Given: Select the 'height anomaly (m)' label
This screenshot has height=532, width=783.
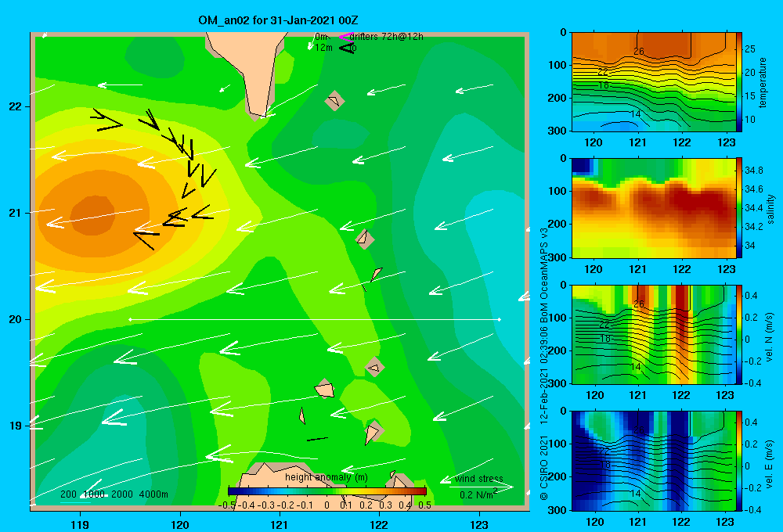Looking at the screenshot, I should [327, 477].
